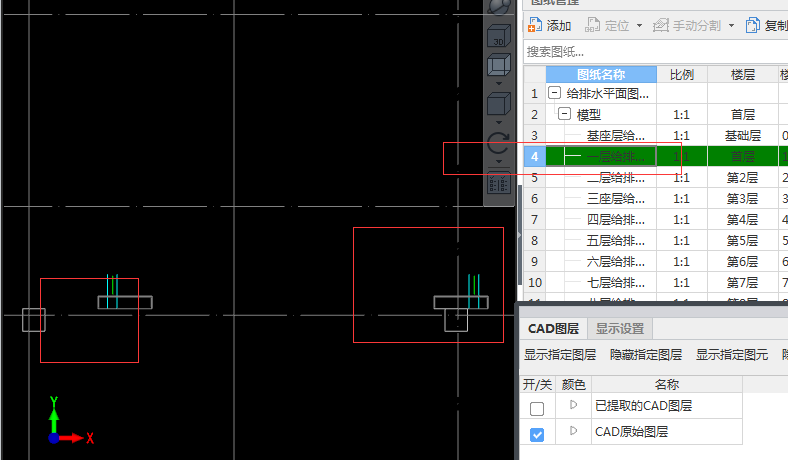Image resolution: width=788 pixels, height=460 pixels.
Task: Enable the 已提取的CAD图层 checkbox
Action: click(537, 408)
